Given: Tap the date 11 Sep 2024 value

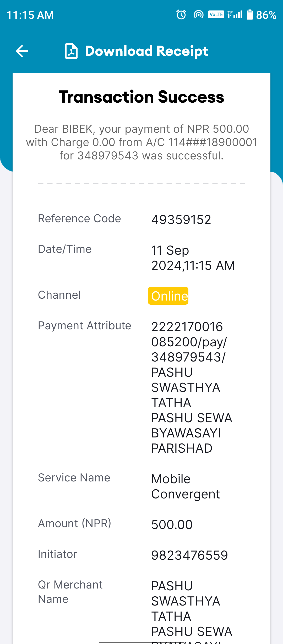Looking at the screenshot, I should click(193, 258).
